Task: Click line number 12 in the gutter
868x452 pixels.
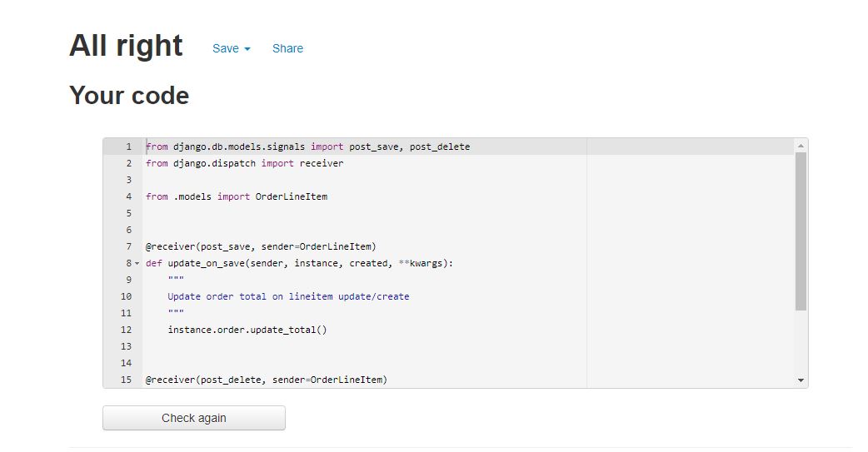Action: (x=127, y=330)
